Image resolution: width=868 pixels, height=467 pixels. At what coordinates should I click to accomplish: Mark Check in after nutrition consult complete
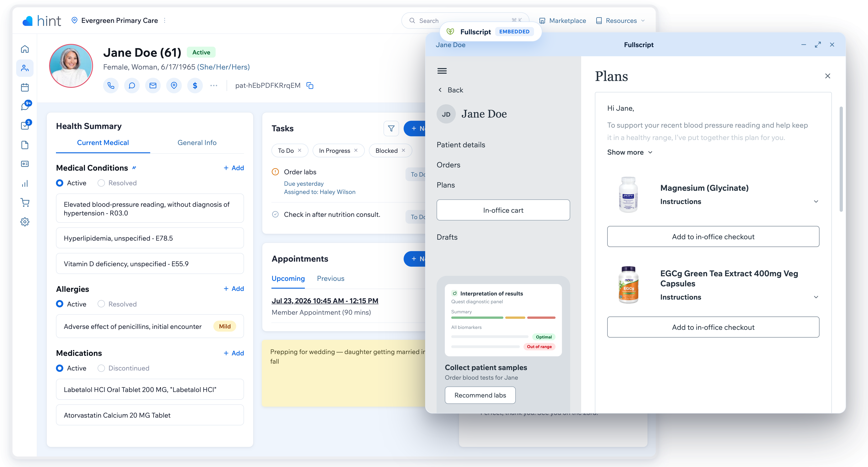click(x=275, y=214)
